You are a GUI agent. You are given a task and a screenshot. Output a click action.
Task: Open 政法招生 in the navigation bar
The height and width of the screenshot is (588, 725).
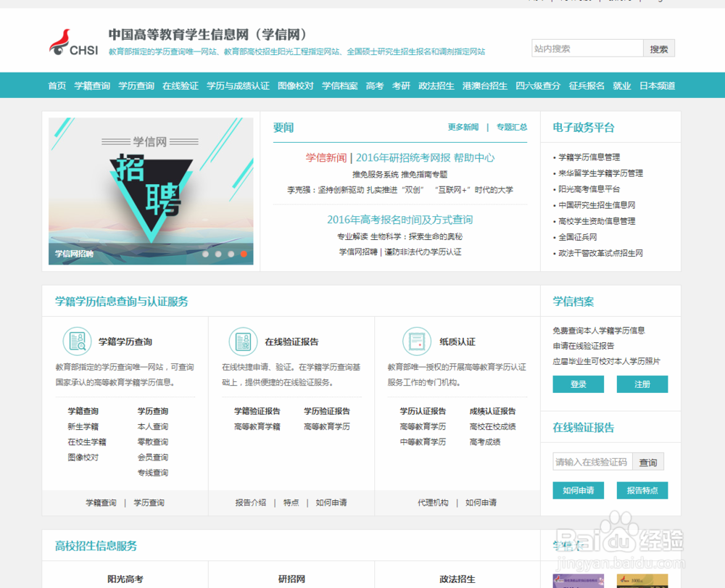point(436,86)
